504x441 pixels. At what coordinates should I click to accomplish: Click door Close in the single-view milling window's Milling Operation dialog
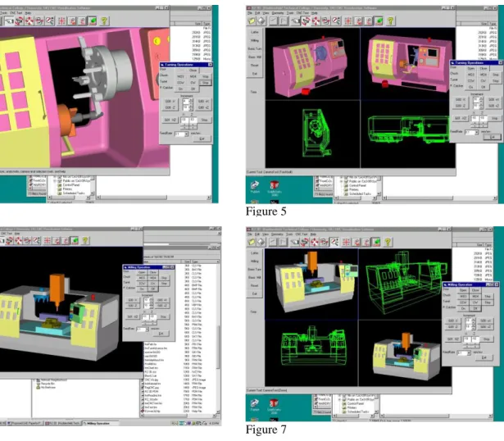click(x=152, y=272)
